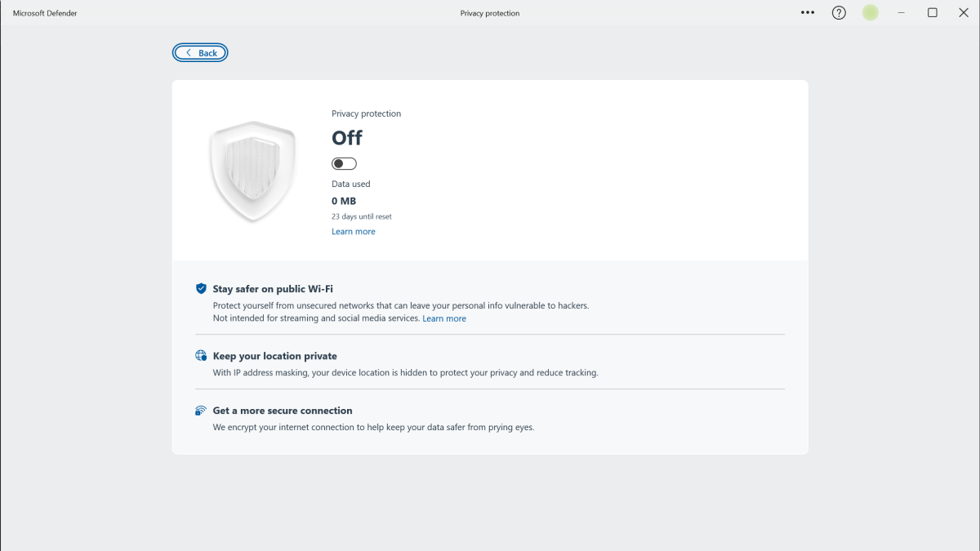The image size is (980, 551).
Task: Click the '23 days until reset' text
Action: pos(362,217)
